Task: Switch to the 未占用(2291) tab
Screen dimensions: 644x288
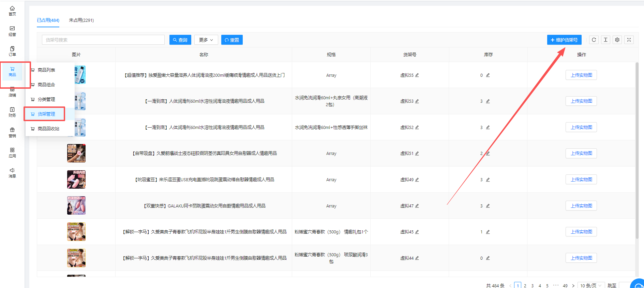Action: (81, 20)
